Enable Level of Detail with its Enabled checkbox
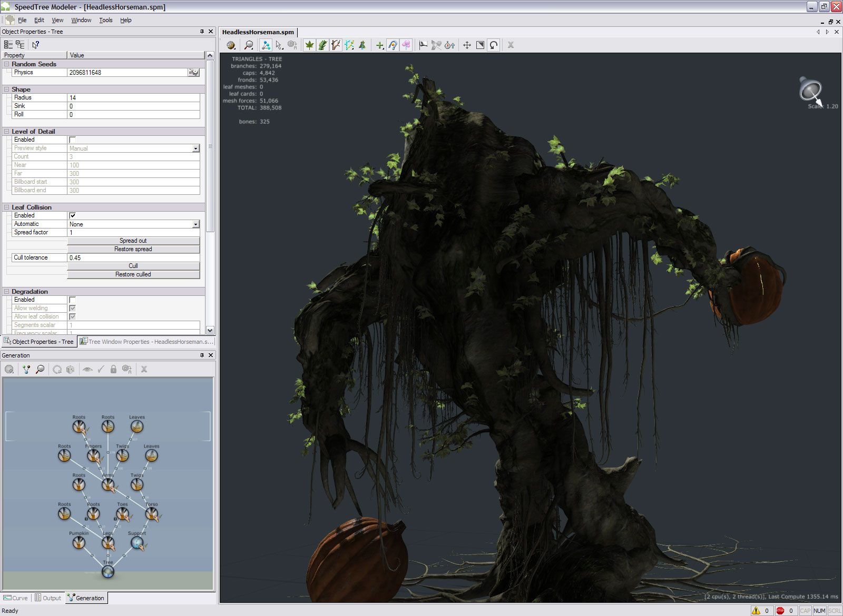 [x=72, y=140]
